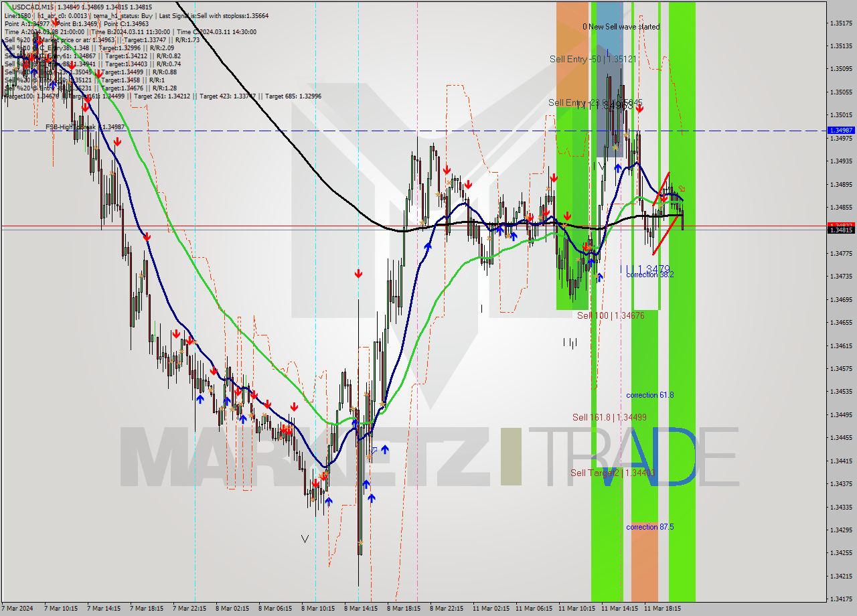This screenshot has width=857, height=616.
Task: Click the 1.34495 price axis value
Action: pos(841,415)
